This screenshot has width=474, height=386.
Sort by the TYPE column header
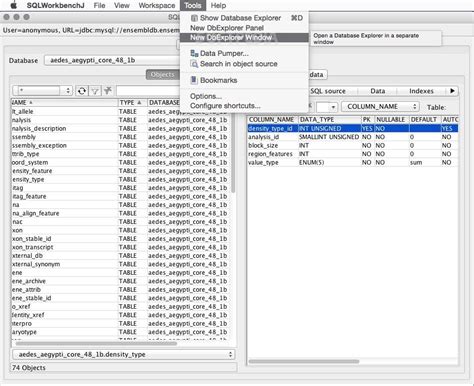[x=132, y=103]
